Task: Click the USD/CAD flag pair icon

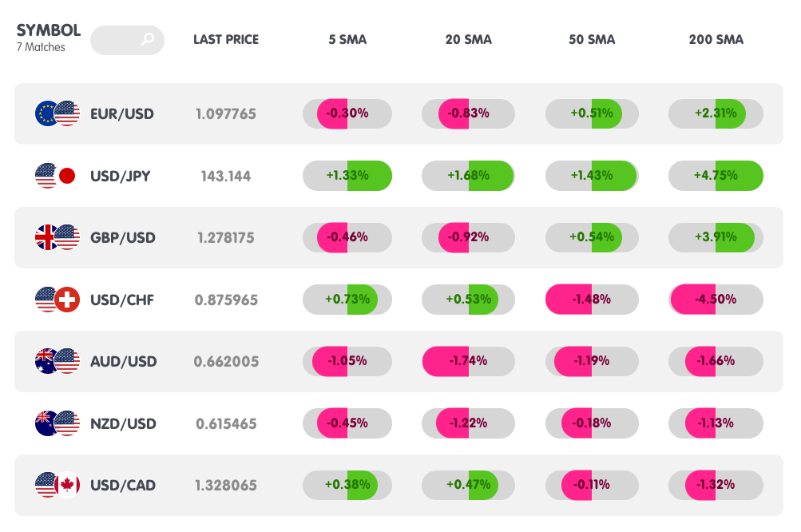Action: pos(57,485)
